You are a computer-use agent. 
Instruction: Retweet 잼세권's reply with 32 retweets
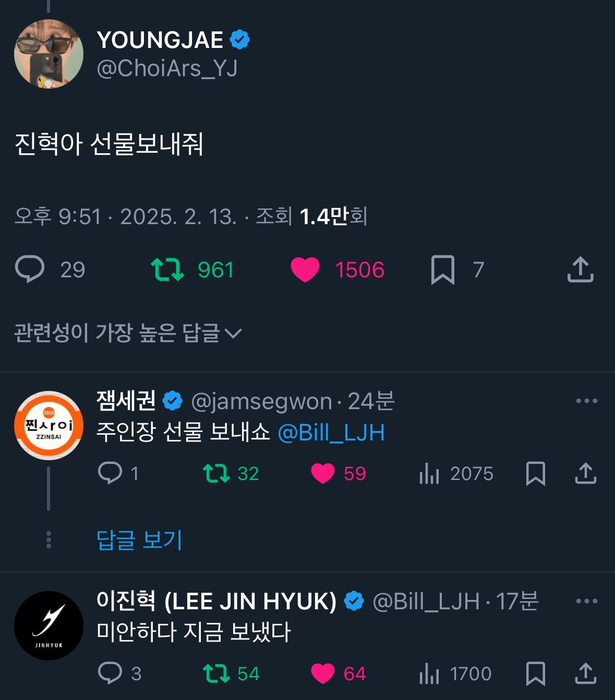[x=216, y=473]
